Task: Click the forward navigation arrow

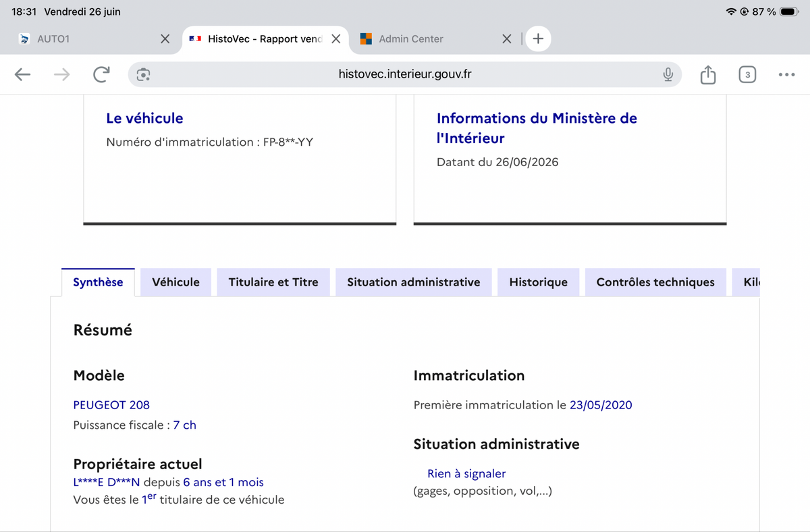Action: pyautogui.click(x=61, y=74)
